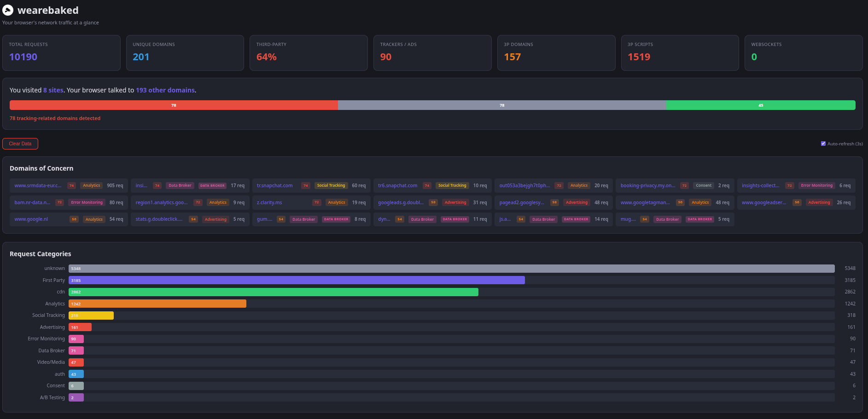
Task: Open the www.googletagman… domain link
Action: (x=645, y=202)
